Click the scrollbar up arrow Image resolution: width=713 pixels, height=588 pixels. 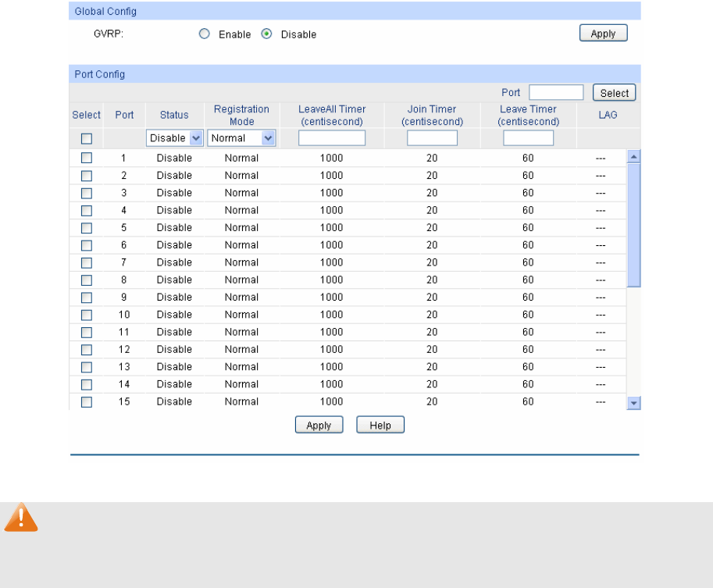coord(633,156)
